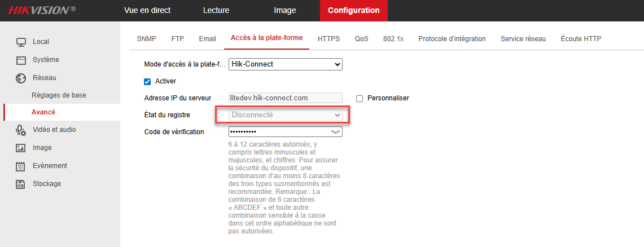Switch to the Lecture tab
Viewport: 644px width, 247px height.
(216, 11)
